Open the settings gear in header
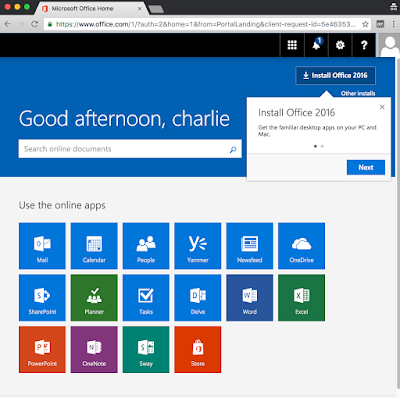Screen dimensions: 400x398 click(340, 45)
